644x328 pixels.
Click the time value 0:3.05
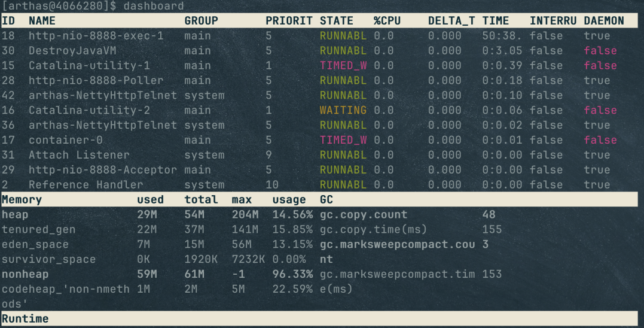(x=502, y=50)
